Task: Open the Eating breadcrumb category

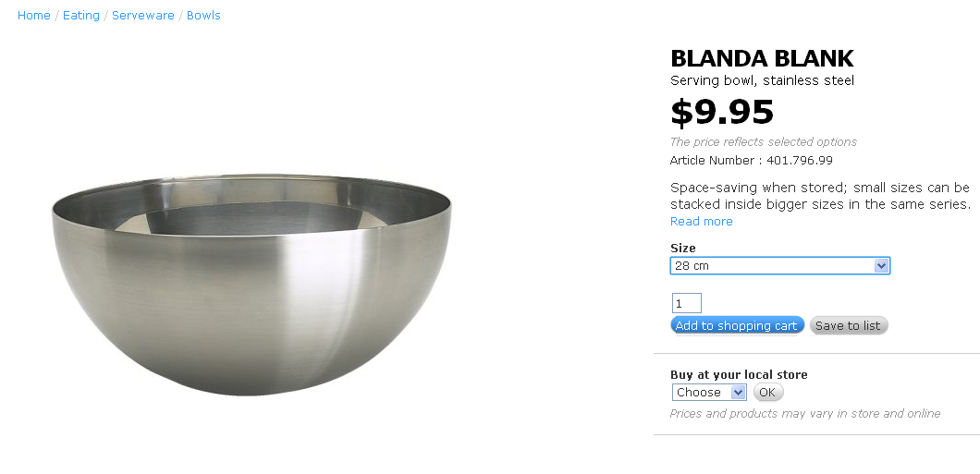Action: pyautogui.click(x=81, y=15)
